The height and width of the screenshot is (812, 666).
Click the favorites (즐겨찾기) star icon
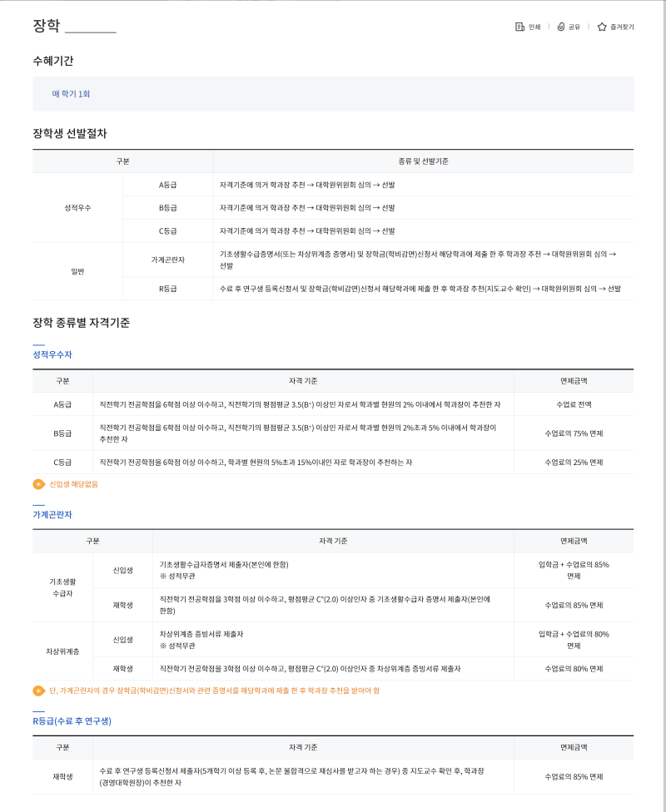click(x=602, y=27)
